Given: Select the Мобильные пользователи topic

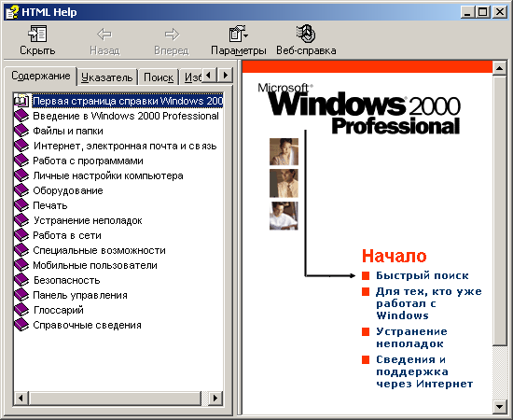Looking at the screenshot, I should point(95,265).
